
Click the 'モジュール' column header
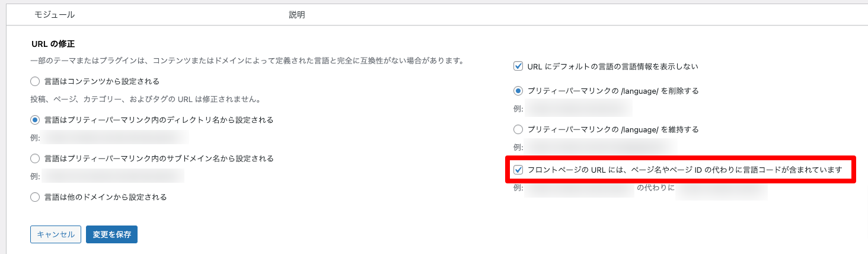tap(55, 14)
